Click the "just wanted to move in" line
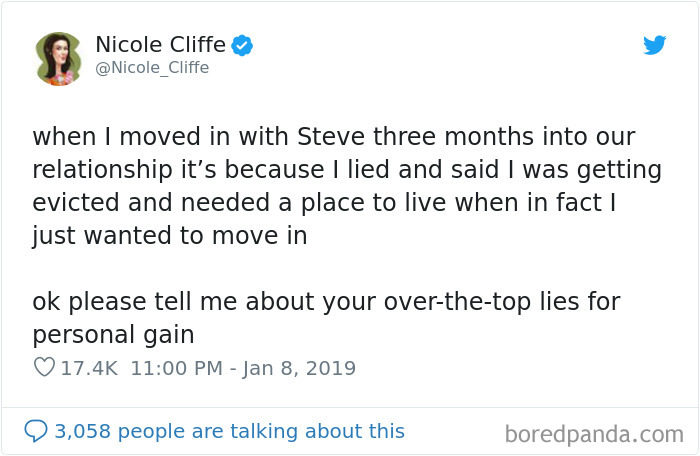Viewport: 700px width, 456px height. point(170,236)
